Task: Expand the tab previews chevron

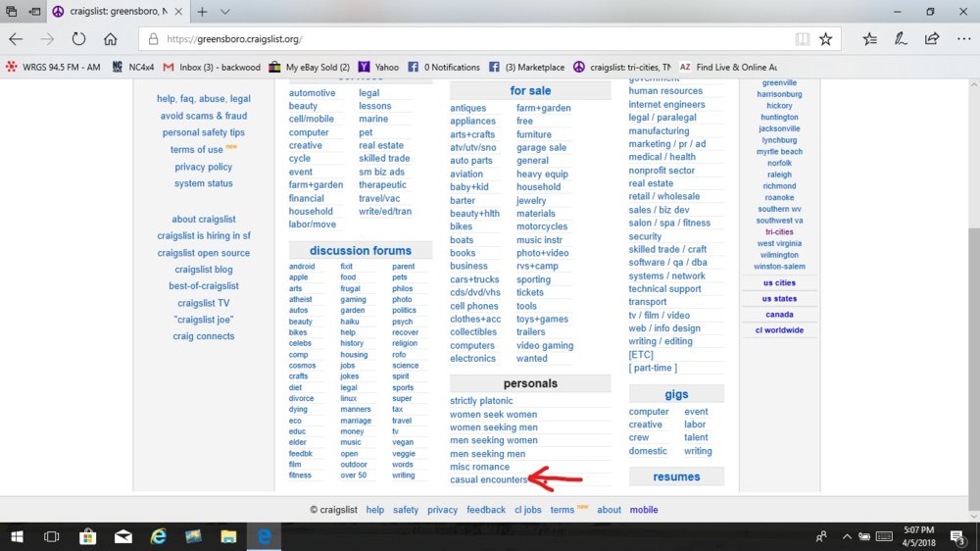Action: (225, 12)
